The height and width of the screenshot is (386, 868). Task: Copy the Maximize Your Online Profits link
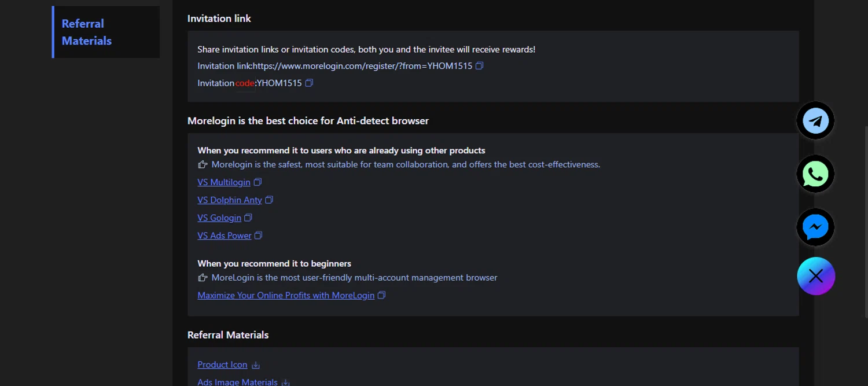(x=381, y=295)
